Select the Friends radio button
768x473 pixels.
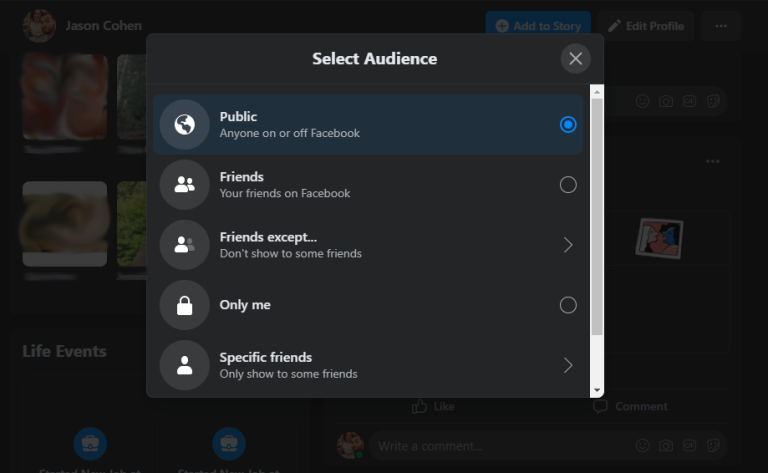[x=568, y=185]
